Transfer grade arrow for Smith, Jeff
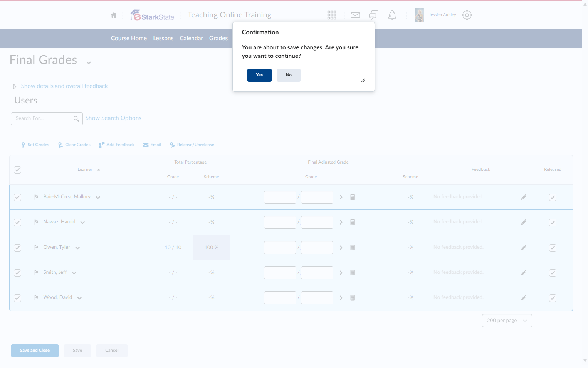Viewport: 588px width, 368px height. coord(341,273)
